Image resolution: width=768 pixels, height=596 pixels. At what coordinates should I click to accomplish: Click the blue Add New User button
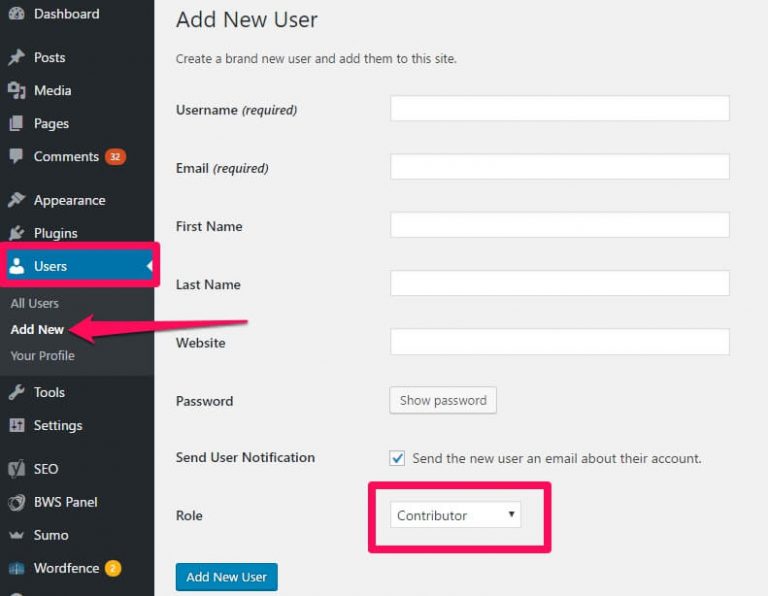tap(226, 577)
